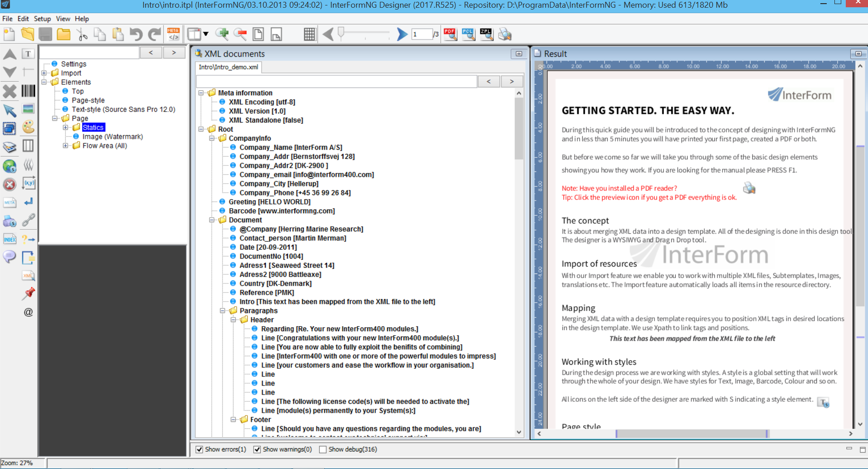
Task: Click the < button in template tree search
Action: (x=151, y=53)
